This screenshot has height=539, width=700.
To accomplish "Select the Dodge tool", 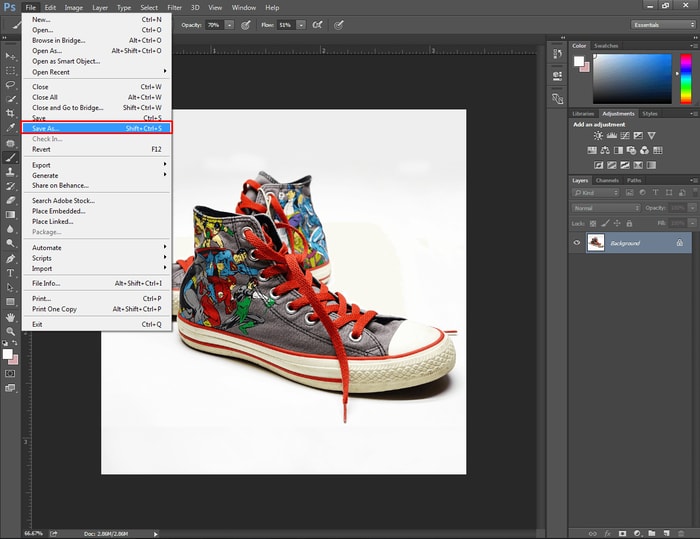I will tap(10, 243).
